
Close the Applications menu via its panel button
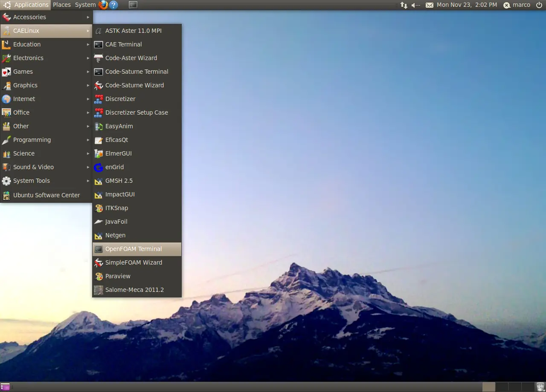pyautogui.click(x=26, y=5)
